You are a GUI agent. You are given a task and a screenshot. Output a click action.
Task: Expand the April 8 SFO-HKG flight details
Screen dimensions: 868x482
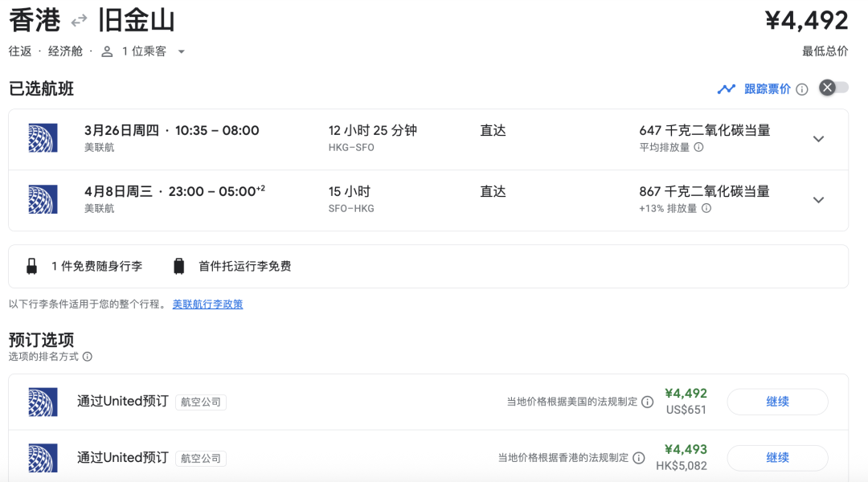point(818,200)
